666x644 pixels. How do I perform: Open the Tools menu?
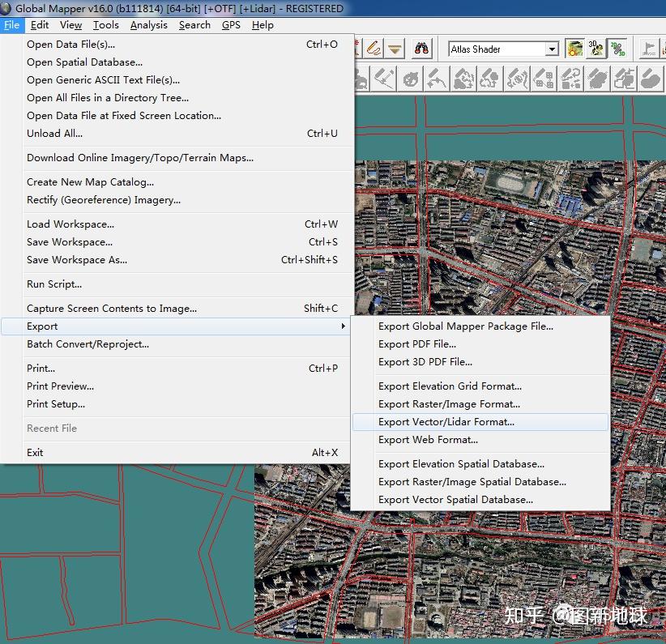tap(105, 25)
